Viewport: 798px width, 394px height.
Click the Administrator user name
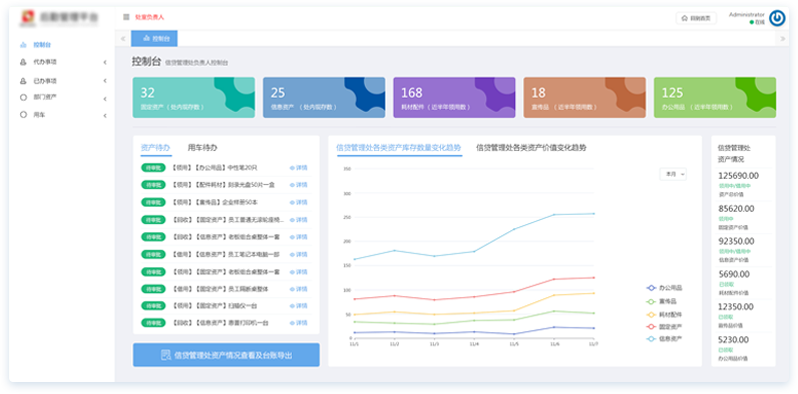[747, 15]
